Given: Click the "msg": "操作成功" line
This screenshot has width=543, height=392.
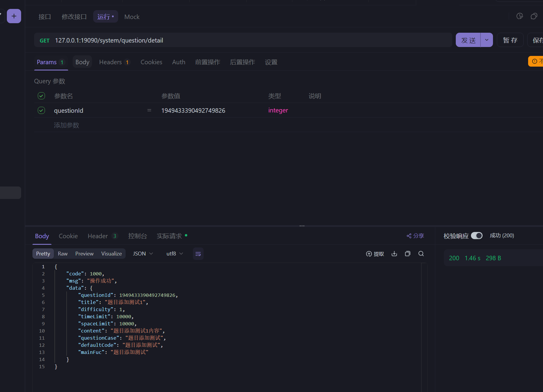Looking at the screenshot, I should click(91, 281).
